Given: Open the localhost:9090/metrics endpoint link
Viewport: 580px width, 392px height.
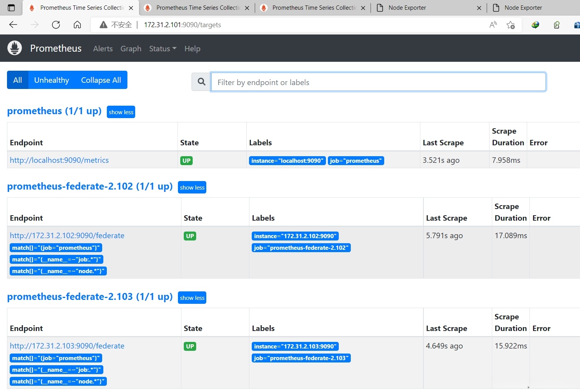Looking at the screenshot, I should tap(59, 160).
